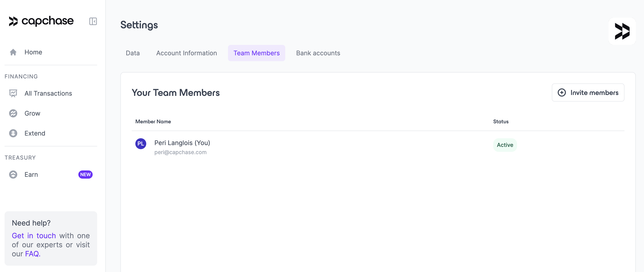Click the TREASURY section label
Screen dimensions: 644x272
[x=20, y=158]
